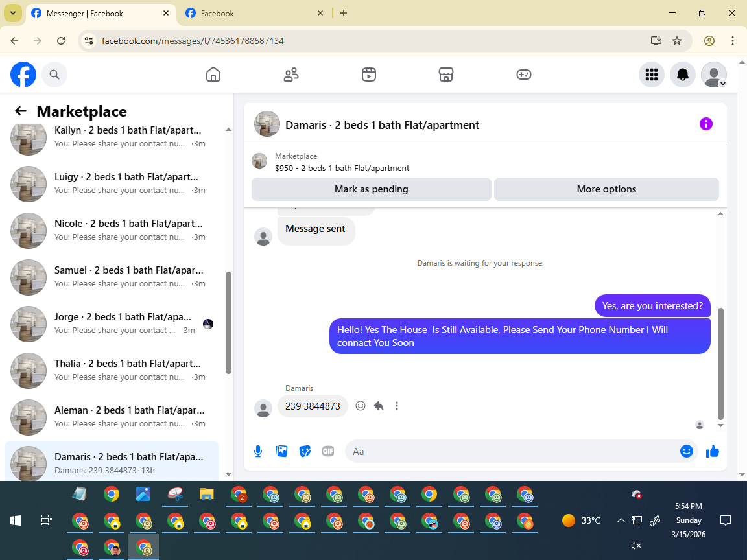Open the Facebook logo home link
Screen dimensions: 747x560
coord(23,75)
